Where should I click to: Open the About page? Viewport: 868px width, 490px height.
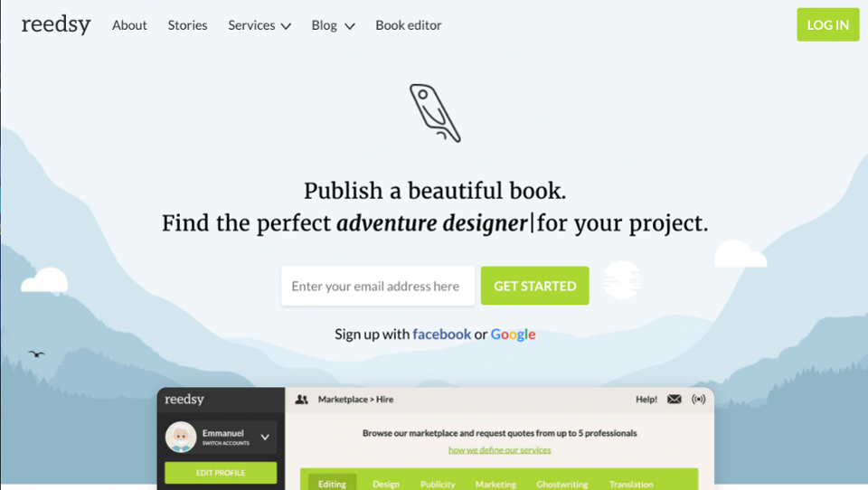click(129, 25)
